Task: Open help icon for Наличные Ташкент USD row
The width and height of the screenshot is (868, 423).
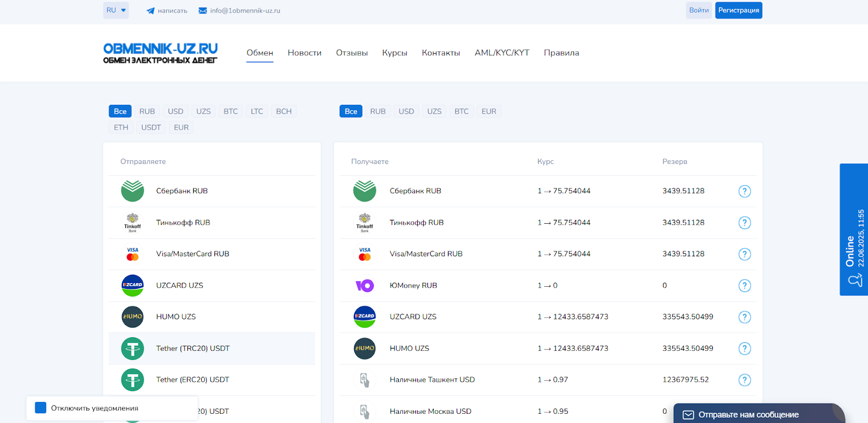Action: (745, 380)
